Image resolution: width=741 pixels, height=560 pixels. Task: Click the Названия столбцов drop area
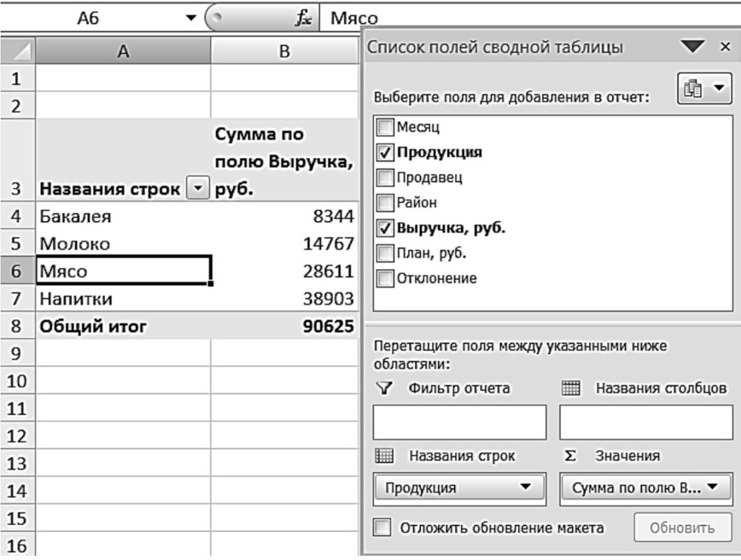click(x=645, y=422)
